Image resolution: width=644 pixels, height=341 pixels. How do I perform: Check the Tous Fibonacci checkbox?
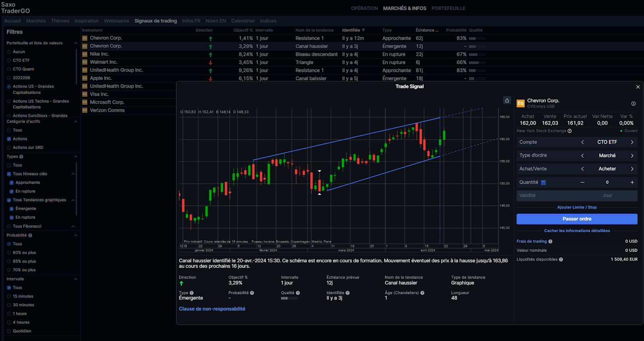click(9, 227)
